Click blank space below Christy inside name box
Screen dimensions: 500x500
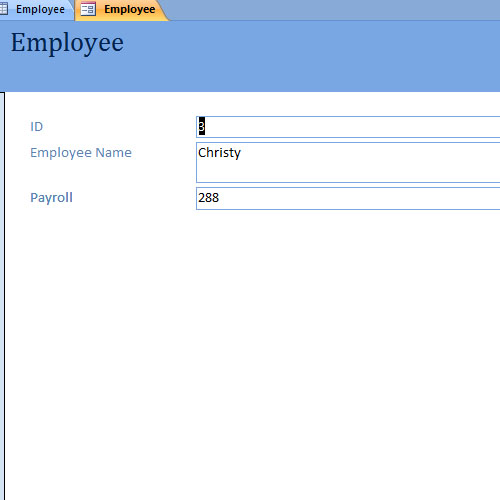point(348,172)
